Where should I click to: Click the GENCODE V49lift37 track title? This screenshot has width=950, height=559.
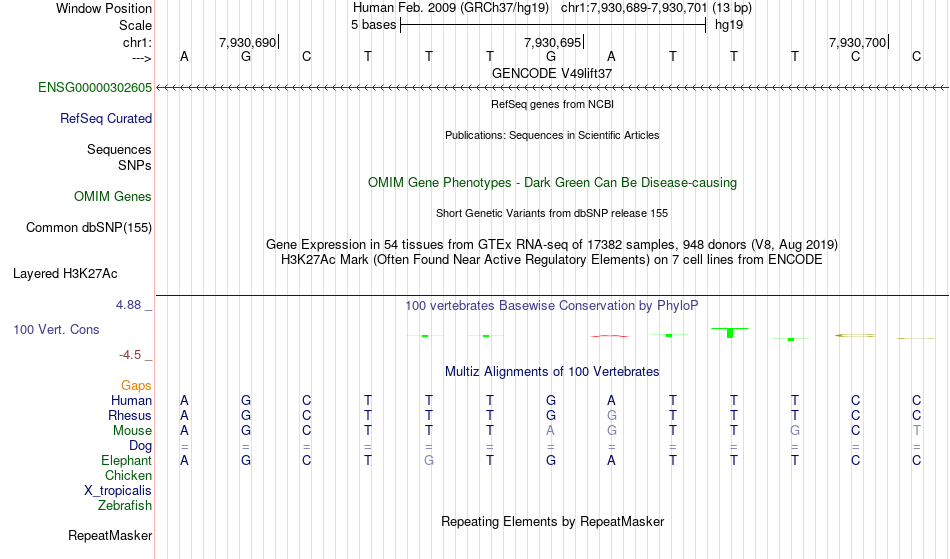click(x=552, y=73)
